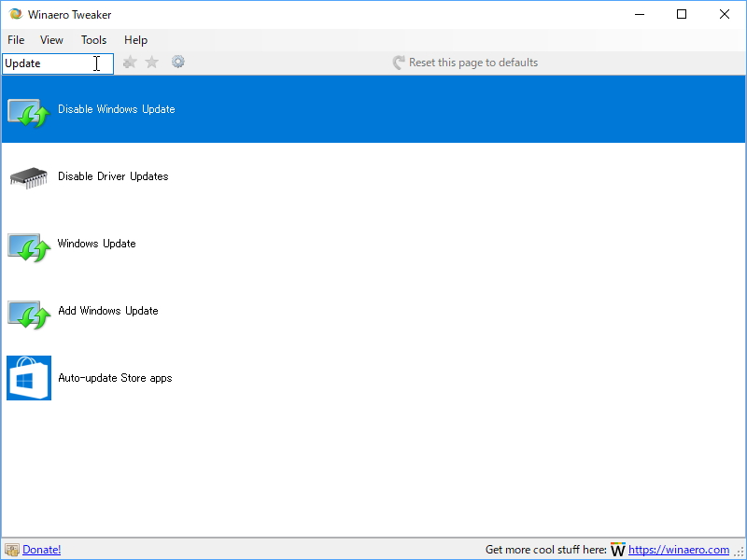
Task: Click the icon beside the plain Windows Update entry
Action: pos(29,247)
